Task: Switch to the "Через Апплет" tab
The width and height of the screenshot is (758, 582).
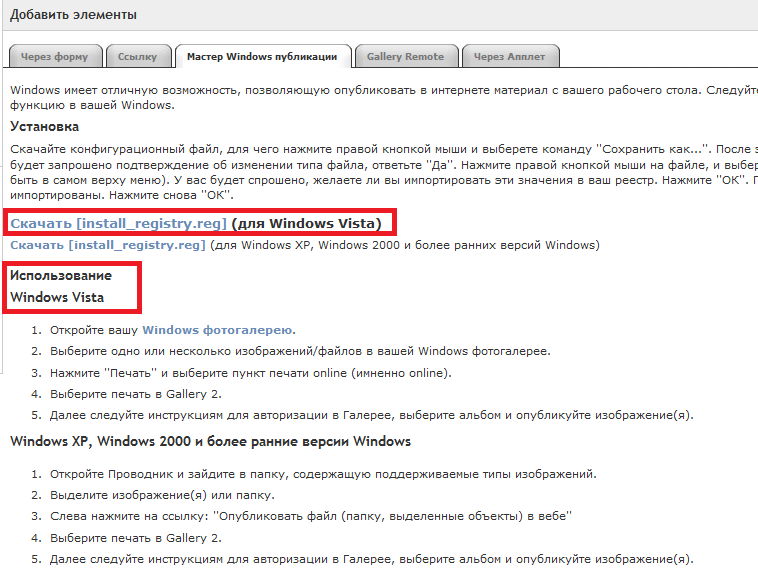Action: click(x=510, y=57)
